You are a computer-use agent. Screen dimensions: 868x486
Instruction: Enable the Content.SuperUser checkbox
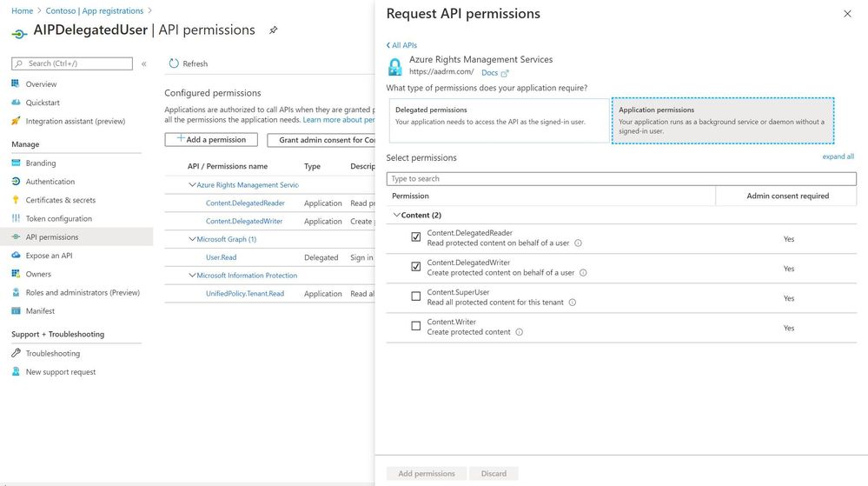pos(416,296)
